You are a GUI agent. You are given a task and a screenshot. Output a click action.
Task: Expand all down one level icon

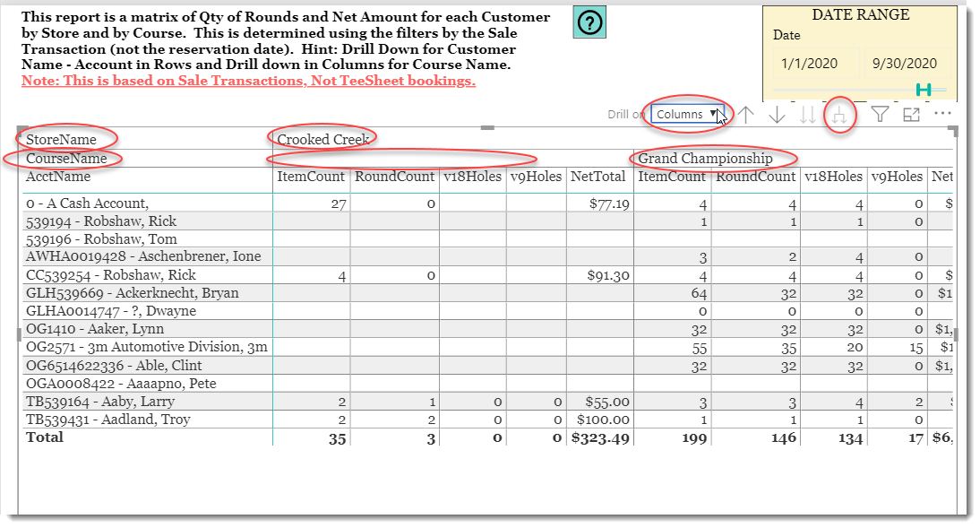click(x=838, y=115)
